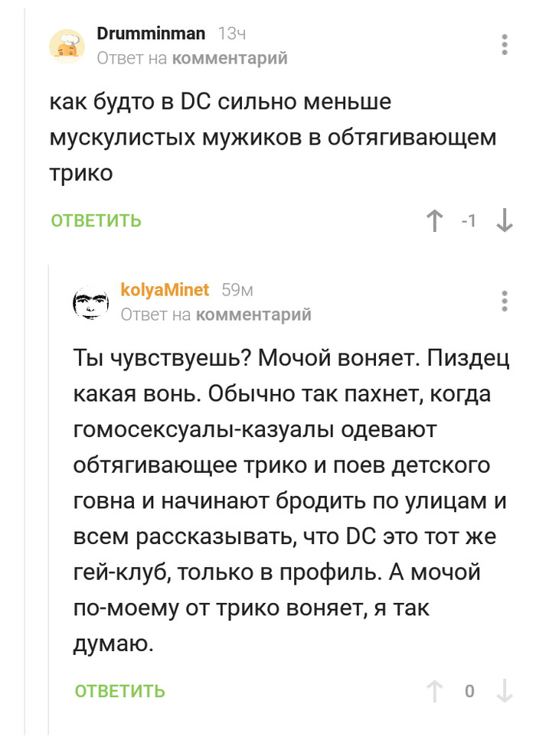Click the 13ч timestamp
Viewport: 536px width, 756px height.
pyautogui.click(x=232, y=34)
